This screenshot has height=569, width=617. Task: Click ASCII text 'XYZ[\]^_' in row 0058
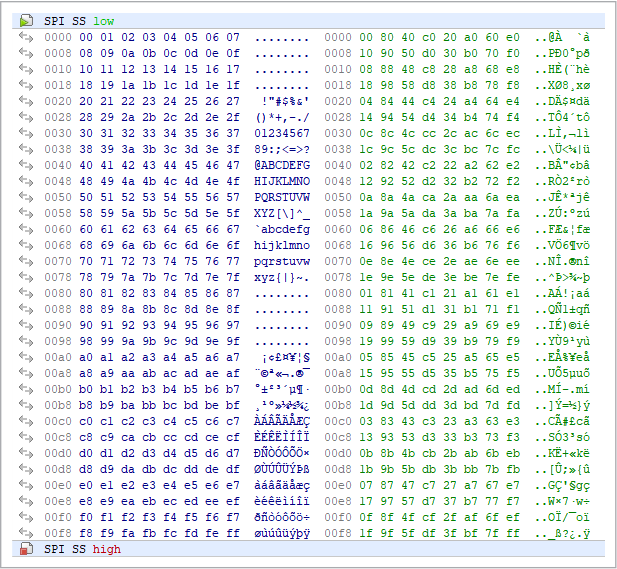282,214
